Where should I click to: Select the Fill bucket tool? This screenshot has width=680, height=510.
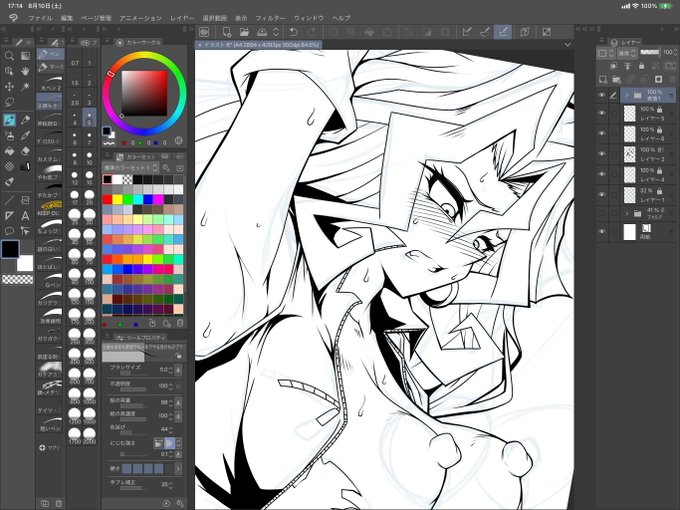click(9, 151)
